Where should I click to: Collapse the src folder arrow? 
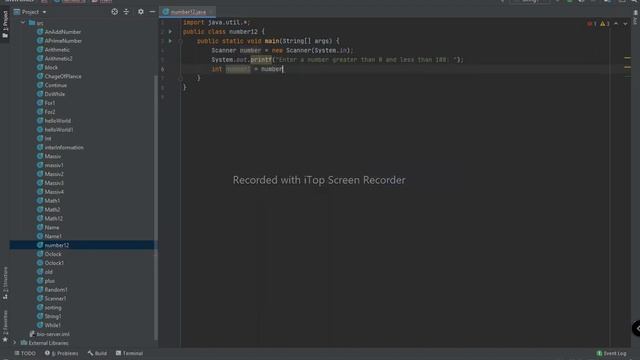pos(23,23)
